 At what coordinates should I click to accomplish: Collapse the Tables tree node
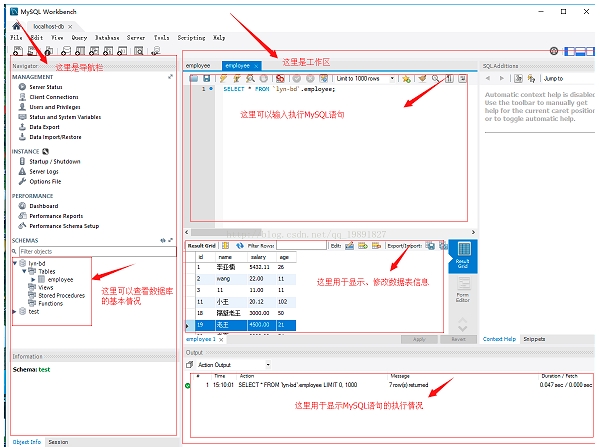[24, 271]
